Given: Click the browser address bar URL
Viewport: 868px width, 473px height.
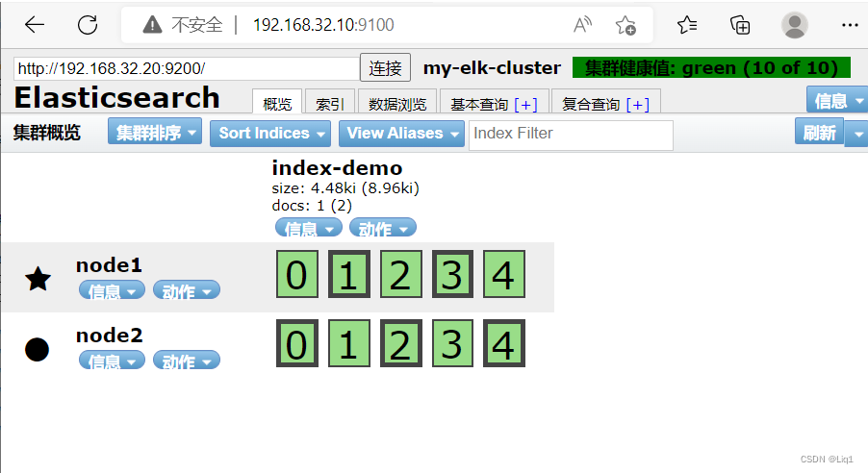Looking at the screenshot, I should point(323,25).
